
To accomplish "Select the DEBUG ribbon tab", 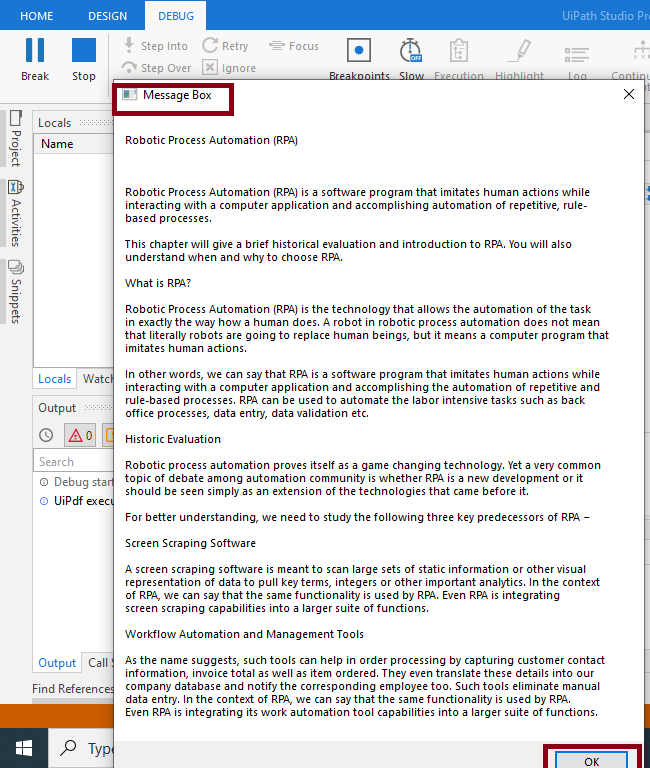I will [x=175, y=16].
